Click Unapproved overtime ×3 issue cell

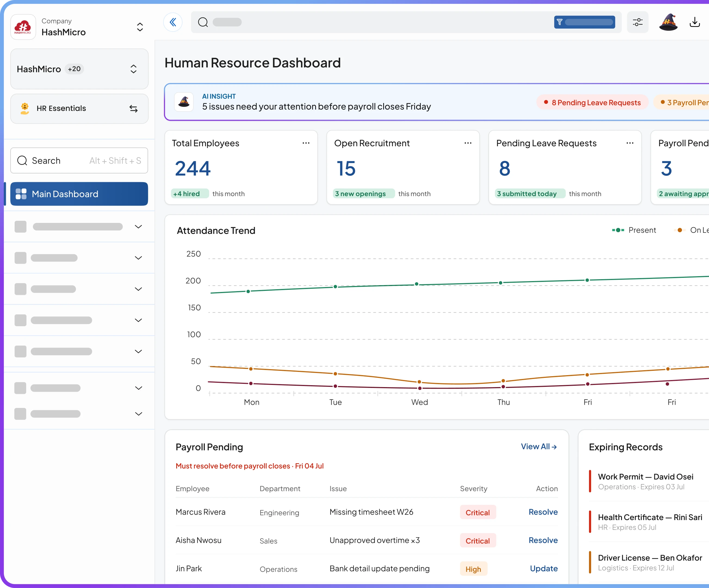[x=375, y=540]
